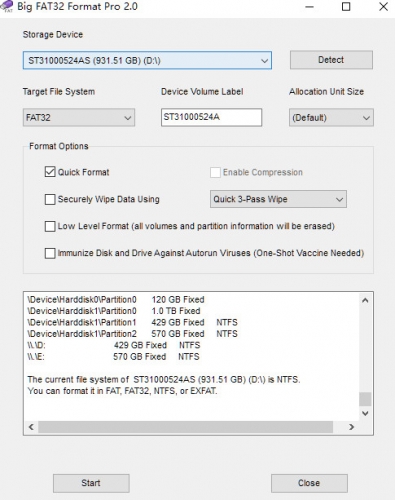Click the Allocation Unit Size label
The width and height of the screenshot is (395, 500).
click(x=326, y=92)
